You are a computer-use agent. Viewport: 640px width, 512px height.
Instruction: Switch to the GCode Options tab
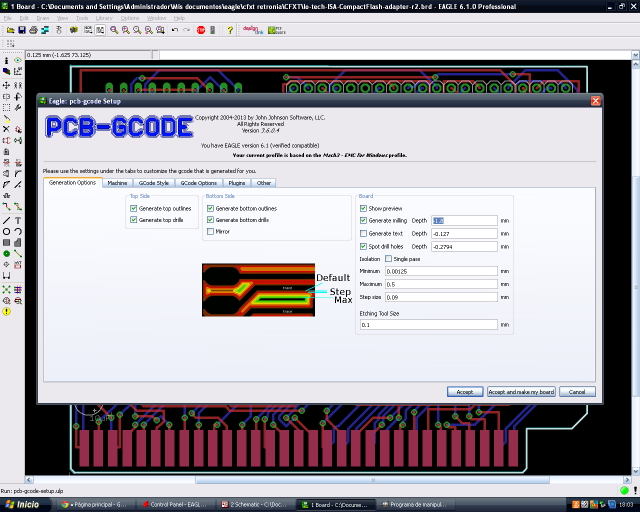pos(199,183)
